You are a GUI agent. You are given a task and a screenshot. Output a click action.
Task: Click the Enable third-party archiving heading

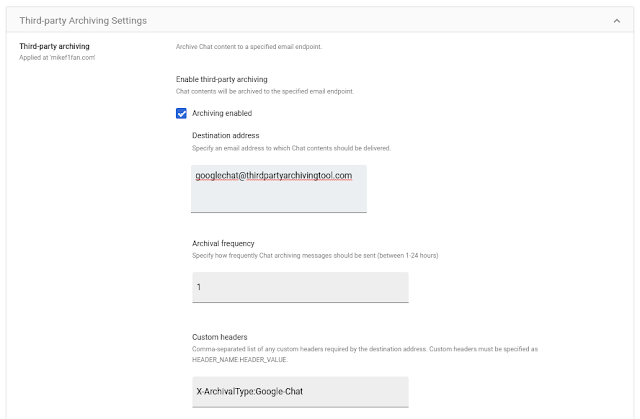click(222, 79)
